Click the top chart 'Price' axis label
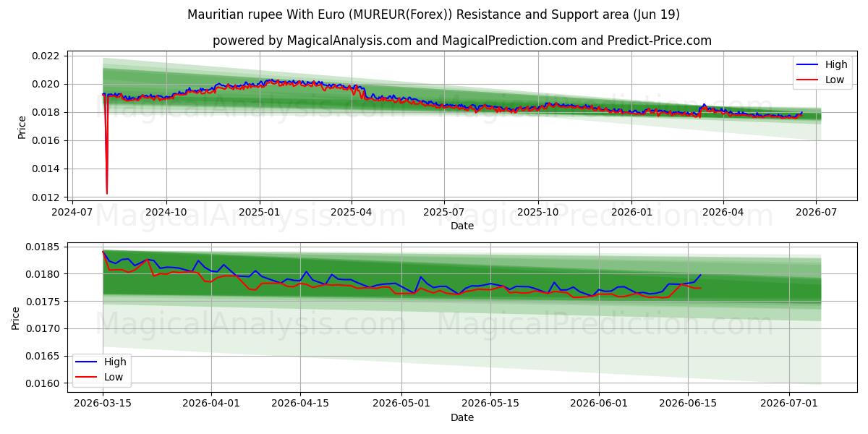Image resolution: width=868 pixels, height=434 pixels. click(22, 127)
